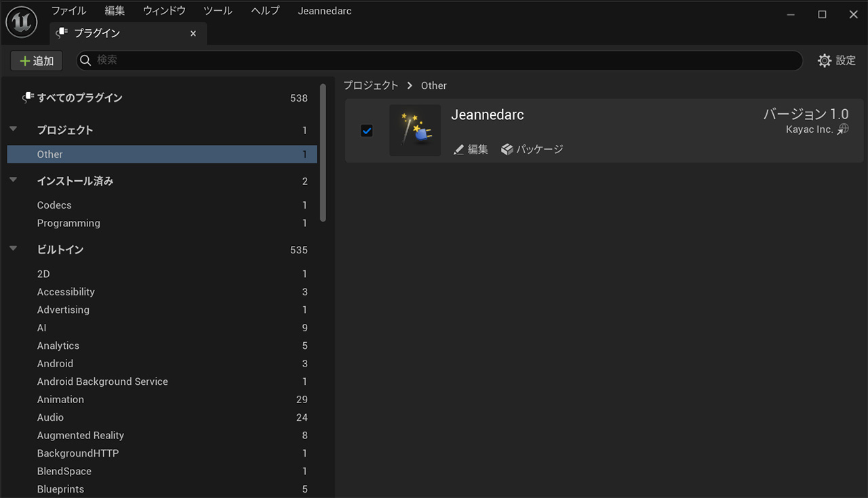
Task: Collapse the ビルトイン category
Action: coord(14,249)
